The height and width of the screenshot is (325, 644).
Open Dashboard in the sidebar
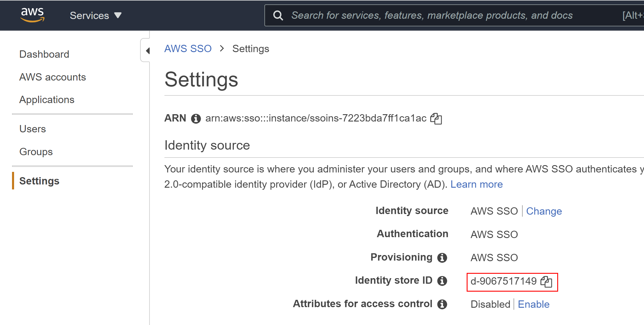(x=44, y=54)
